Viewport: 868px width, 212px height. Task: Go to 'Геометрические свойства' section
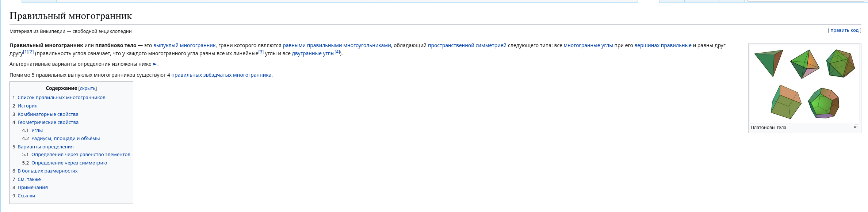click(48, 122)
